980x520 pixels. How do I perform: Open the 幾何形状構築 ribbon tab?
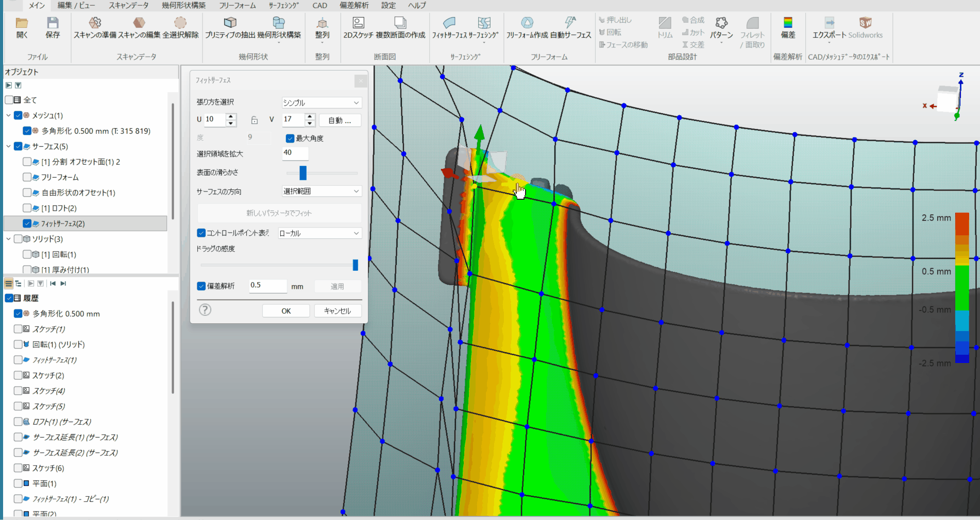[x=183, y=5]
